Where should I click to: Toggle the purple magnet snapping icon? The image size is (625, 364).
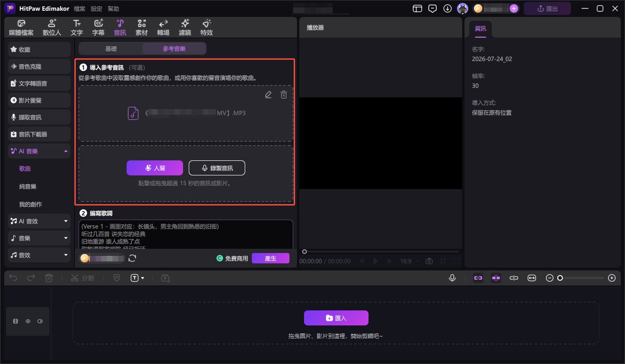tap(496, 278)
